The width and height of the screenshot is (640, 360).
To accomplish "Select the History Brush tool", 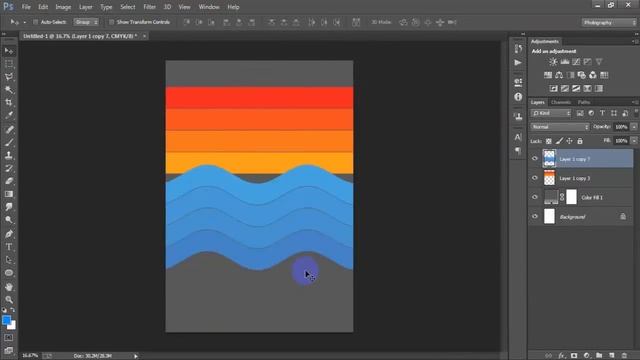I will [9, 168].
